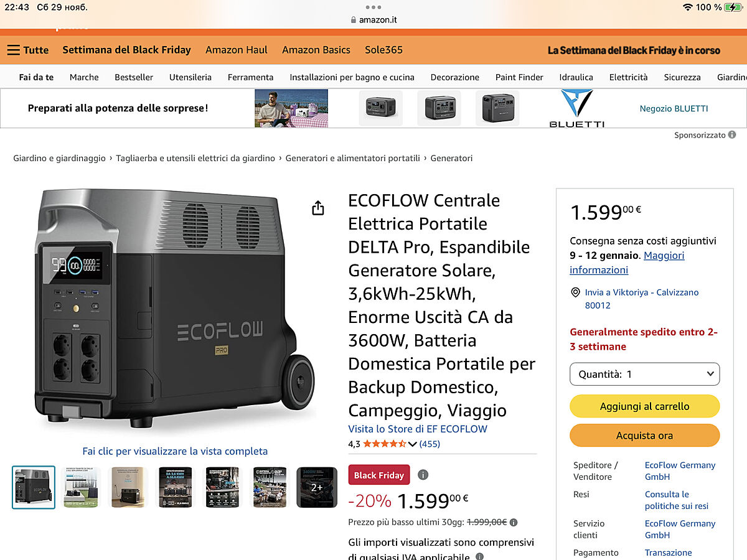Click info icon beside lowest 30-day price

[x=514, y=523]
